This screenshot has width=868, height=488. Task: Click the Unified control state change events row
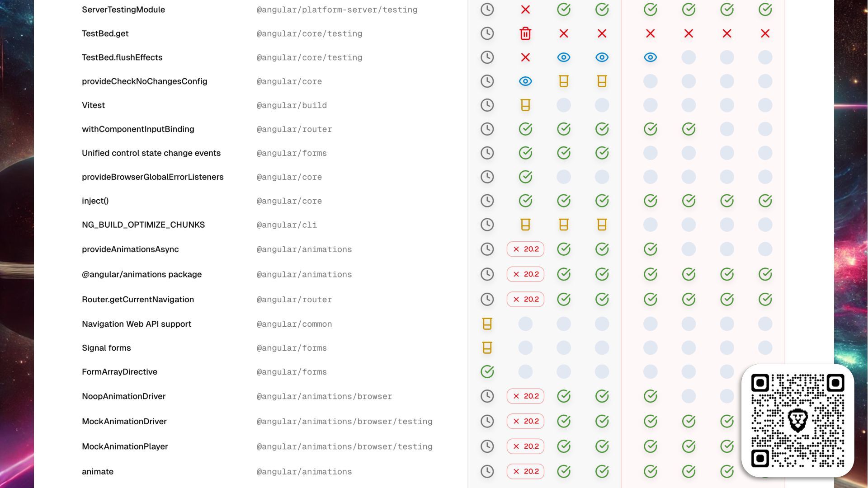[x=151, y=153]
